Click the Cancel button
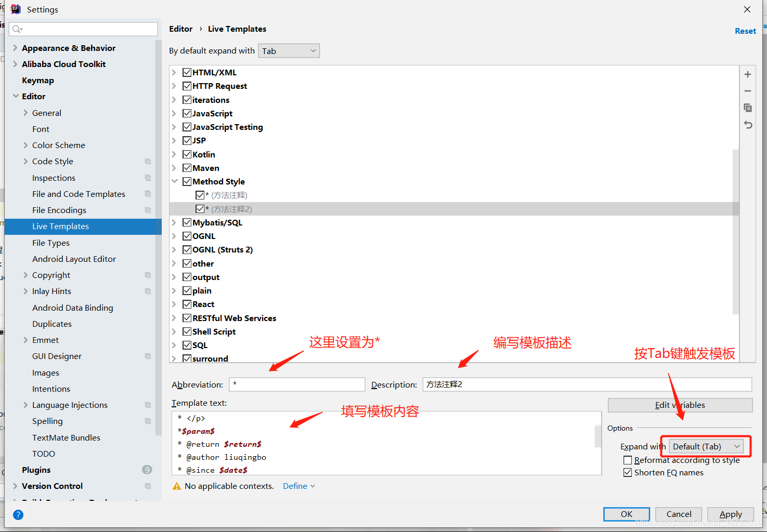 pos(679,514)
